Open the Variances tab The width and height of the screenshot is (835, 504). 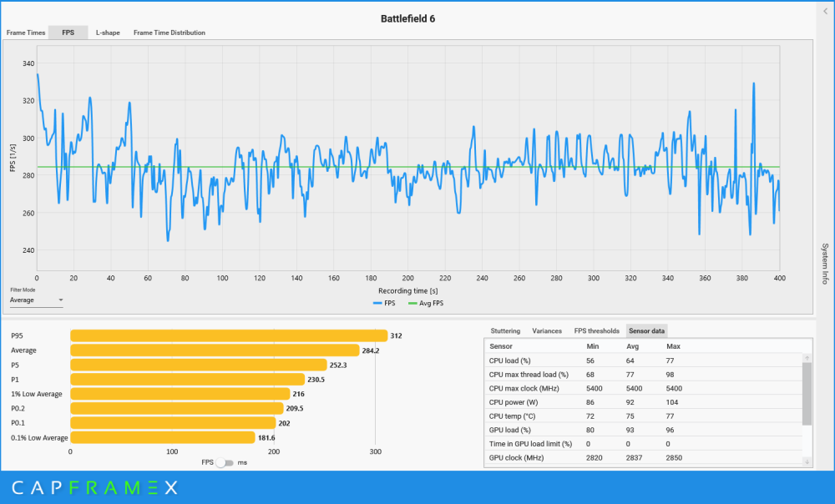[547, 330]
